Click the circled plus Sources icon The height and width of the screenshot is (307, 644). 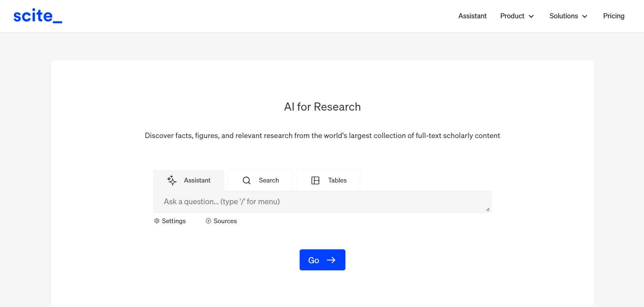point(208,221)
